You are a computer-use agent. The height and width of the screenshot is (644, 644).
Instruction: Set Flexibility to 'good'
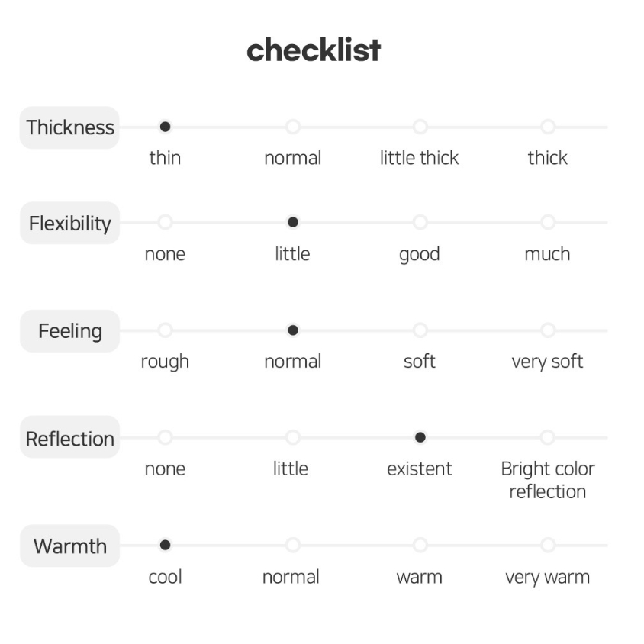point(420,222)
